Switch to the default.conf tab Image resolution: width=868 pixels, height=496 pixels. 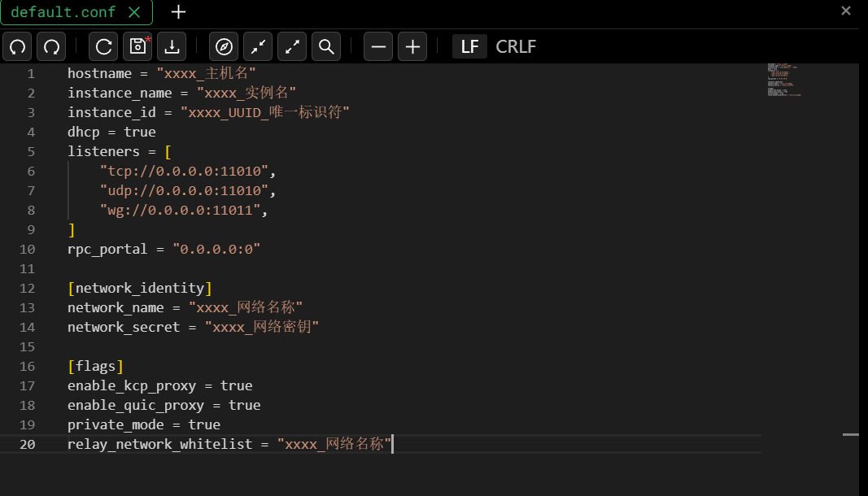tap(63, 12)
